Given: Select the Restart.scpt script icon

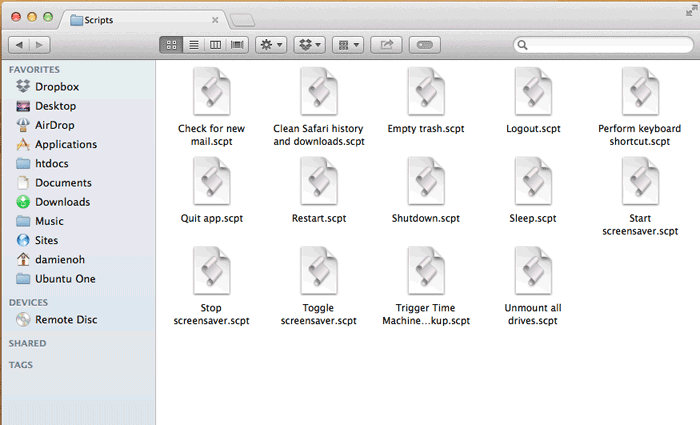Looking at the screenshot, I should point(319,181).
